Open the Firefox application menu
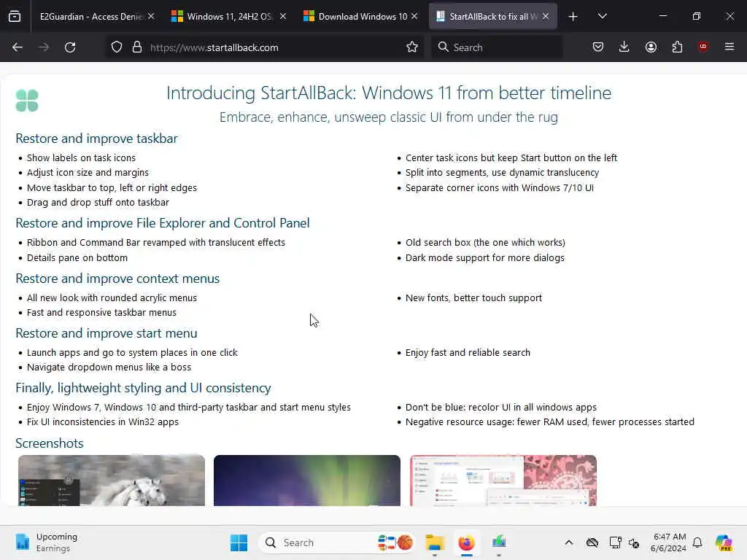The width and height of the screenshot is (747, 560). [729, 47]
